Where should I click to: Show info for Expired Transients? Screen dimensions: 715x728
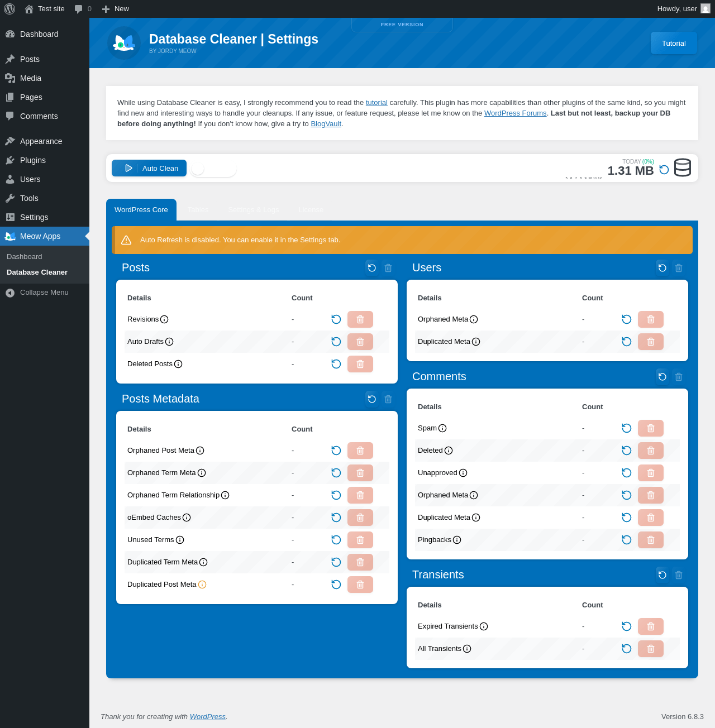tap(484, 626)
